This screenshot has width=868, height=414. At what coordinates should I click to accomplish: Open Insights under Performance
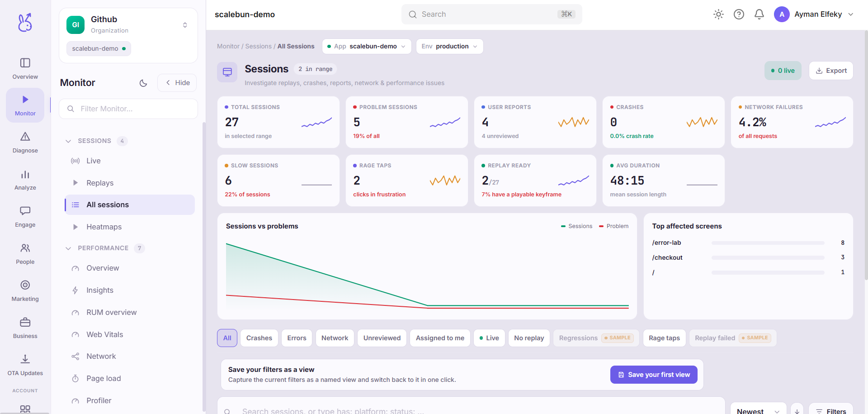coord(130,290)
